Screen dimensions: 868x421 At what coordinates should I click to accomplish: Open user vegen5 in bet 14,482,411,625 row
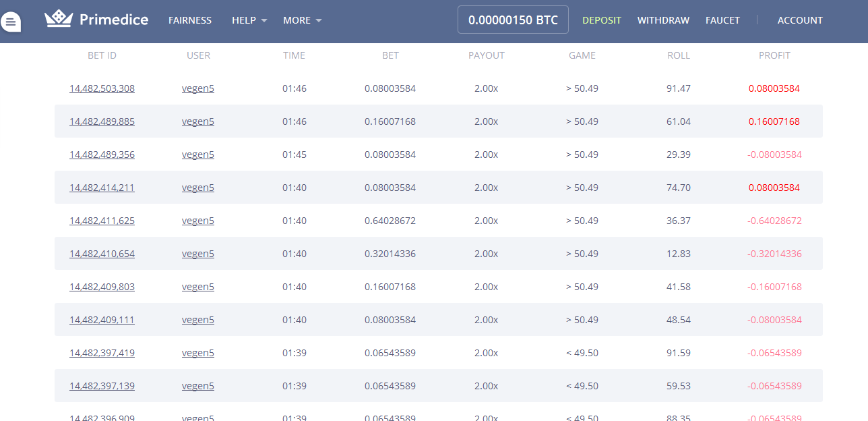(198, 221)
